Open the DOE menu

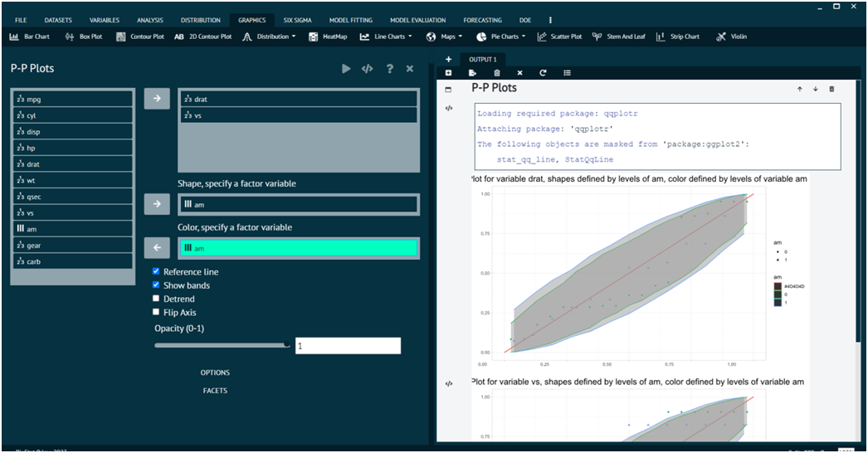coord(525,20)
